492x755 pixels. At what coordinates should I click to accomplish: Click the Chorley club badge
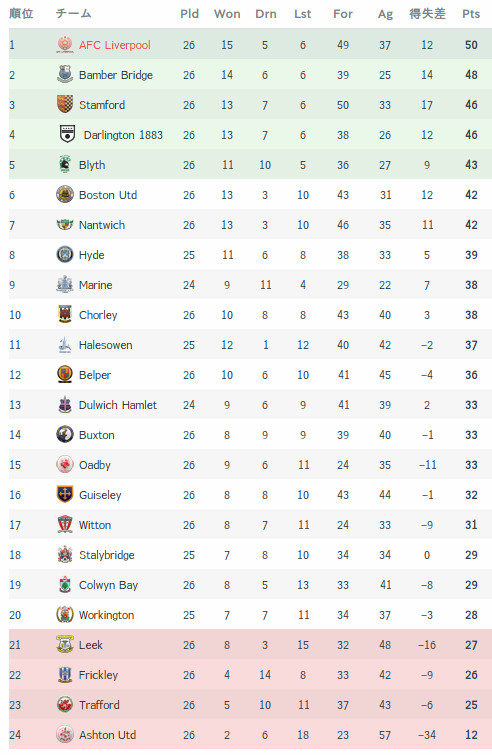coord(65,314)
